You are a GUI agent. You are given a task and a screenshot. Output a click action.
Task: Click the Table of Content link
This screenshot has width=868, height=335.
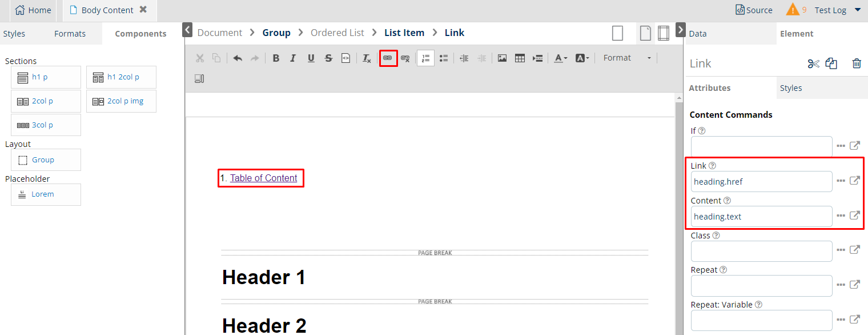(263, 178)
